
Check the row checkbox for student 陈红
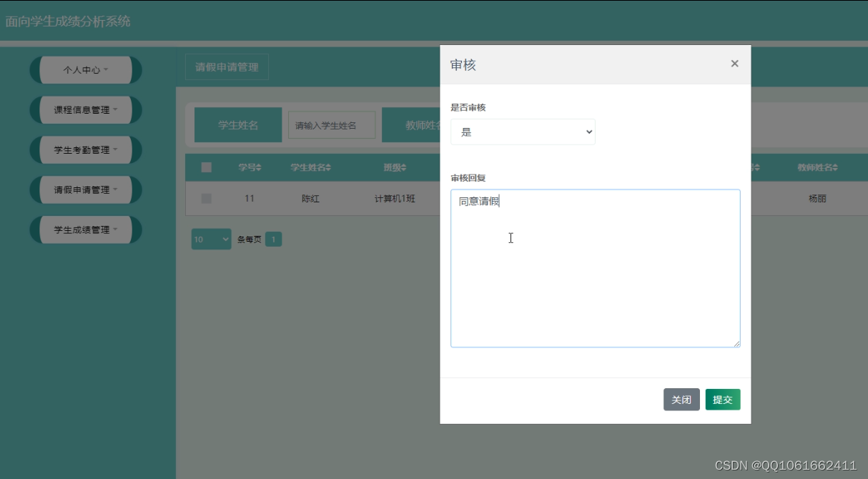pos(207,198)
